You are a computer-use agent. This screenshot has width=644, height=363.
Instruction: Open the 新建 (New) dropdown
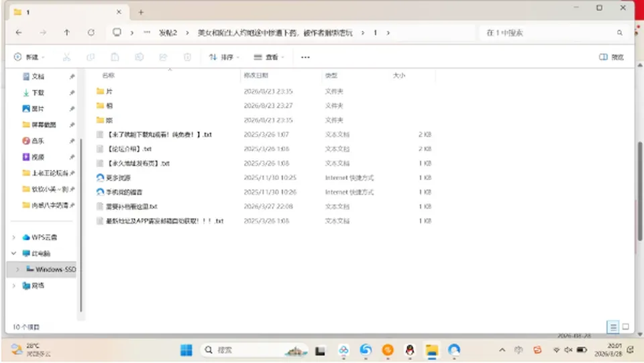click(x=29, y=57)
